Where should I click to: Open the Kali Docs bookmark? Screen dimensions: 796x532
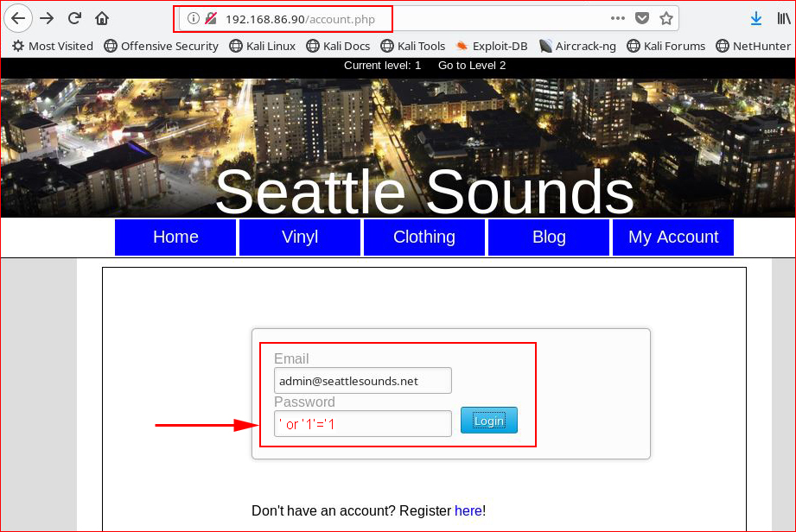click(x=338, y=46)
